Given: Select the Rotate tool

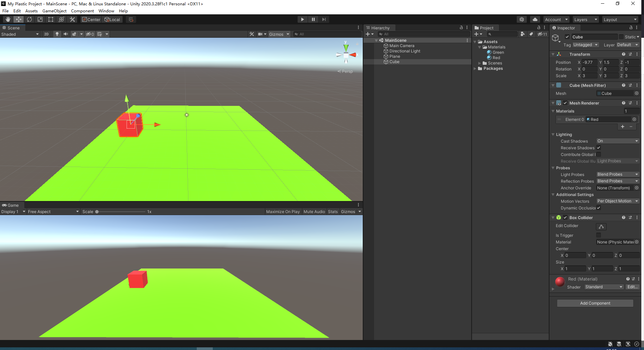Looking at the screenshot, I should coord(29,19).
